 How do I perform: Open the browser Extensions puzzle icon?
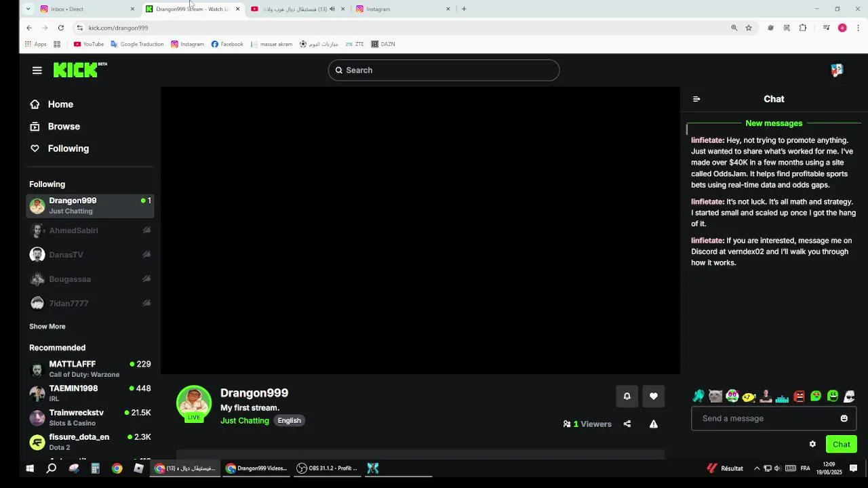803,28
